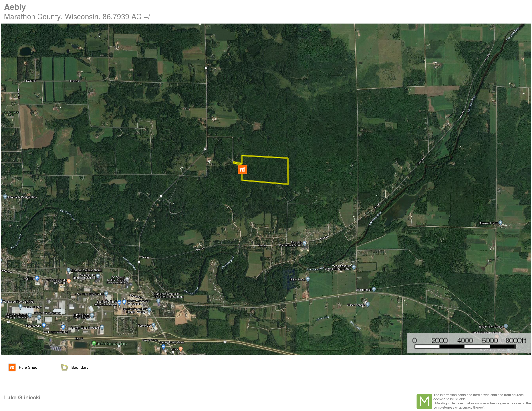Click the Zilisch Asphalt location pin
The height and width of the screenshot is (411, 532).
(x=368, y=304)
